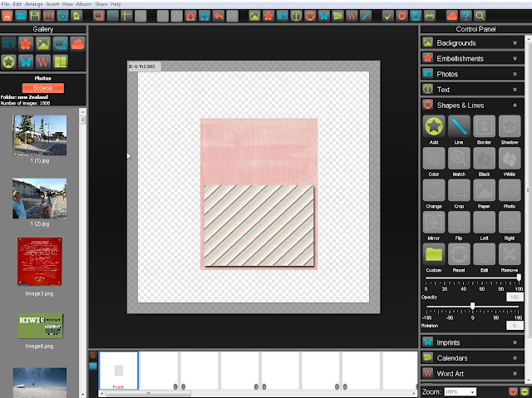Click the green printer toolbar icon
Screen dimensions: 532x398
[430, 16]
